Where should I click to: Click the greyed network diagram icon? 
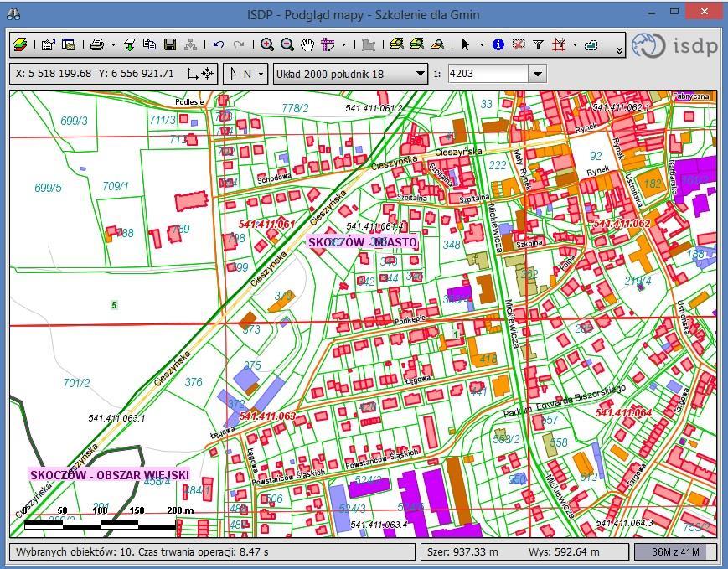[190, 44]
